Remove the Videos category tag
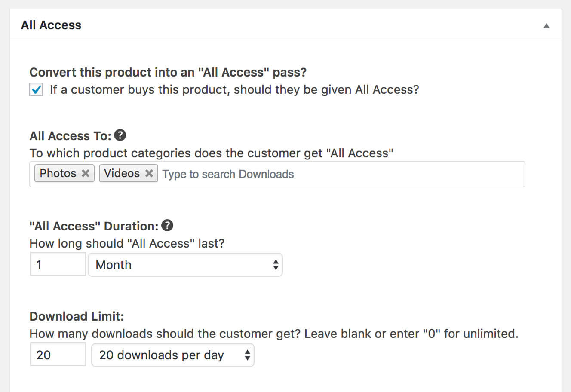The width and height of the screenshot is (571, 392). [x=149, y=173]
